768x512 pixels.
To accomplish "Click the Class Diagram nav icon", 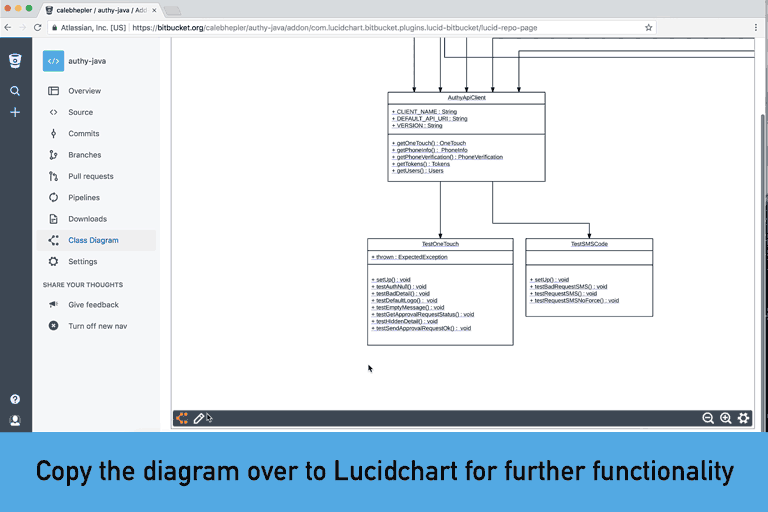I will point(53,240).
